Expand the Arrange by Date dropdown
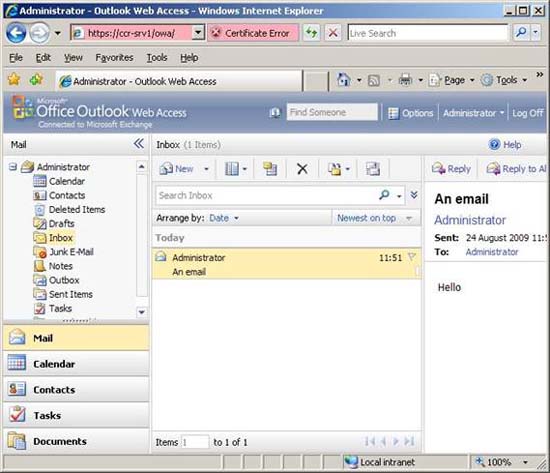Viewport: 550px width, 473px height. 236,218
